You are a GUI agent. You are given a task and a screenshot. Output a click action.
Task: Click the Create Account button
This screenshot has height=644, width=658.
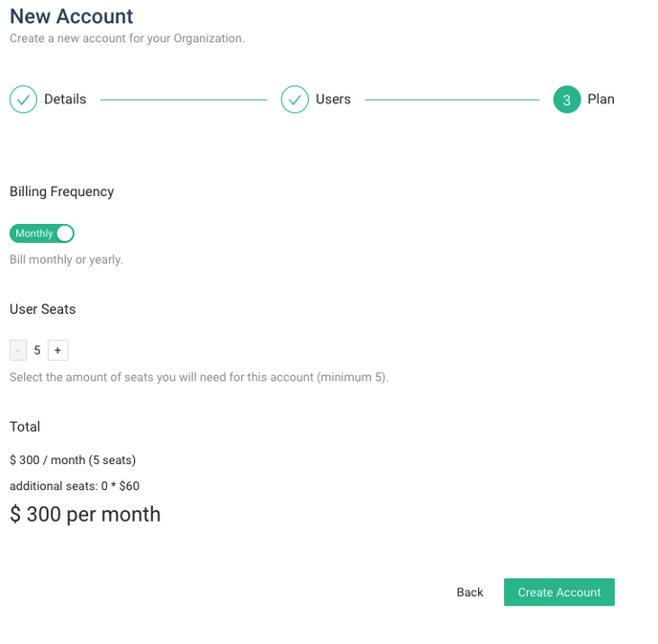click(559, 592)
